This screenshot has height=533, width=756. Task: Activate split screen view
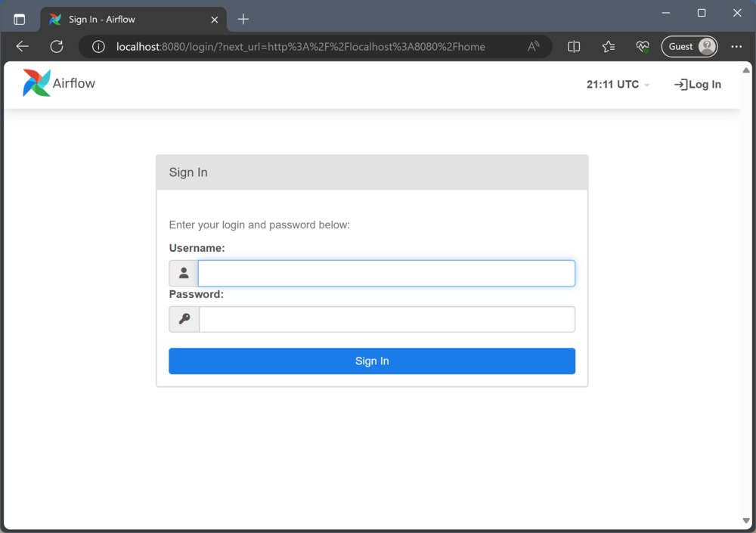574,46
